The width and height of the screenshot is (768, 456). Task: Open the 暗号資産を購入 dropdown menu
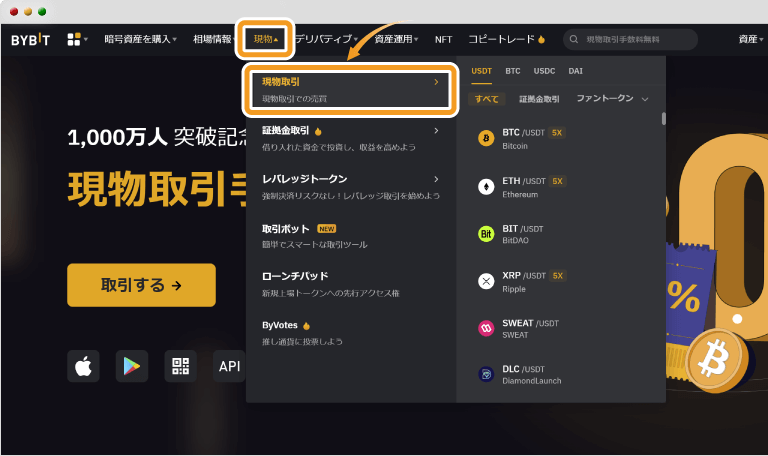coord(140,39)
